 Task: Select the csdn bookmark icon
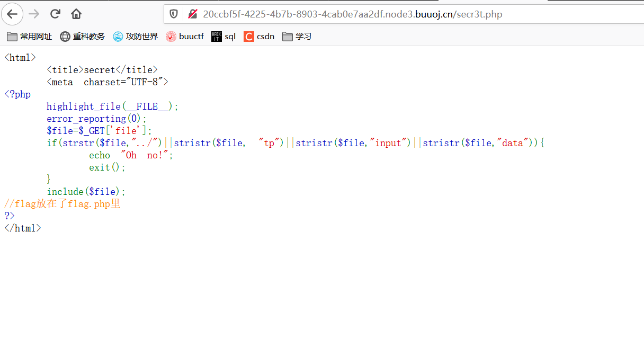pos(248,36)
